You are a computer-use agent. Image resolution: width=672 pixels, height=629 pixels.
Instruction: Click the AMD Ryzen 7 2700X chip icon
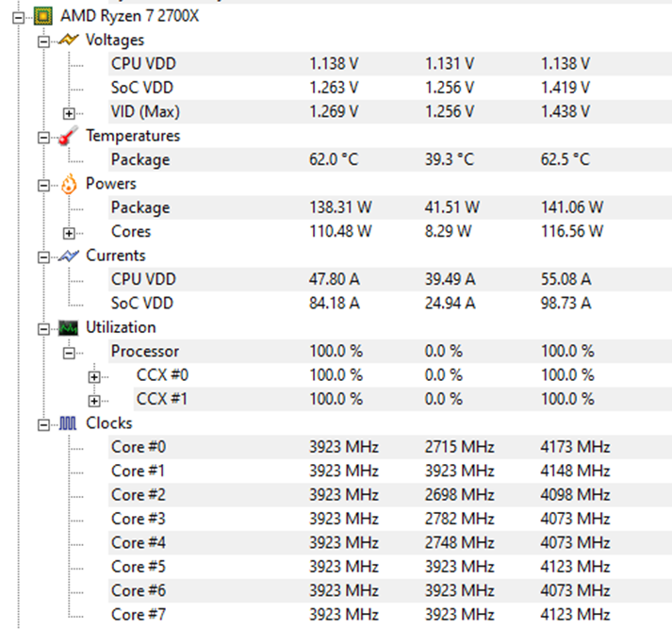tap(42, 16)
